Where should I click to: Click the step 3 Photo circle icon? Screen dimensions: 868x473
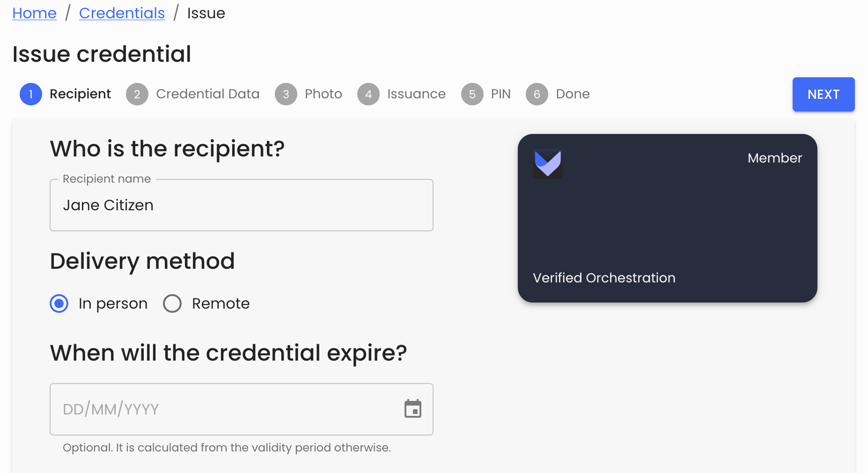point(286,94)
